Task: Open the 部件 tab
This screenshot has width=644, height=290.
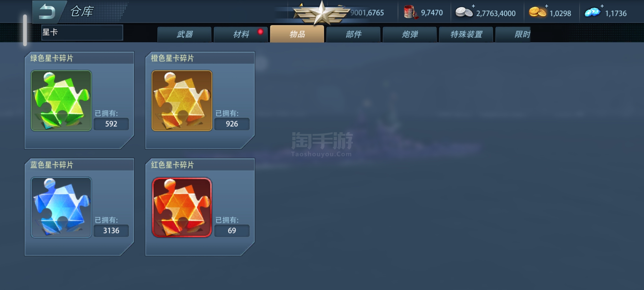Action: (x=354, y=34)
